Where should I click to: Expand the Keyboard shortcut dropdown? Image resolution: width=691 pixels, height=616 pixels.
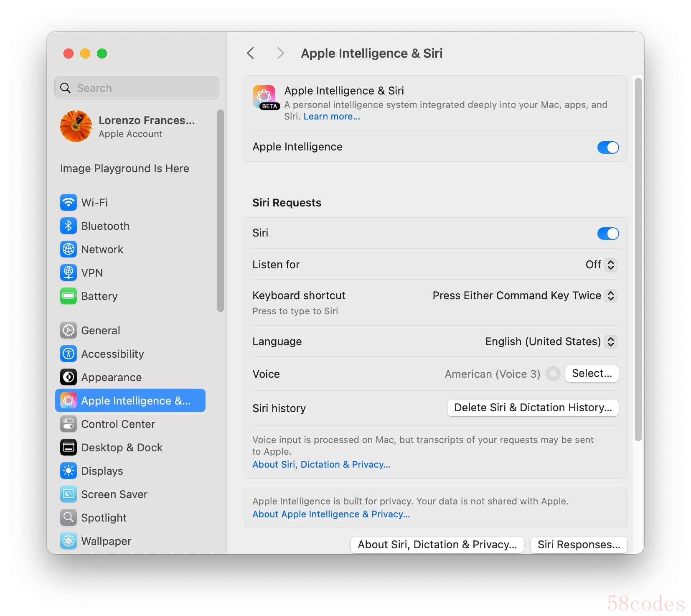point(524,296)
